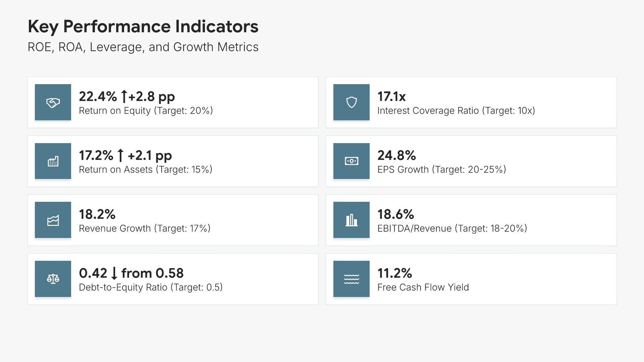Click the banknote icon for EPS Growth
The height and width of the screenshot is (362, 644).
coord(352,162)
